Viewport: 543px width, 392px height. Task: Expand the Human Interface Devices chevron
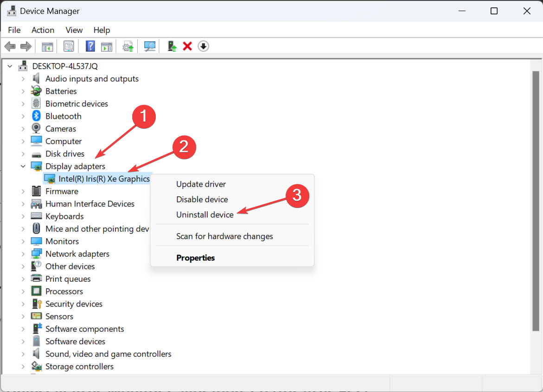click(23, 204)
